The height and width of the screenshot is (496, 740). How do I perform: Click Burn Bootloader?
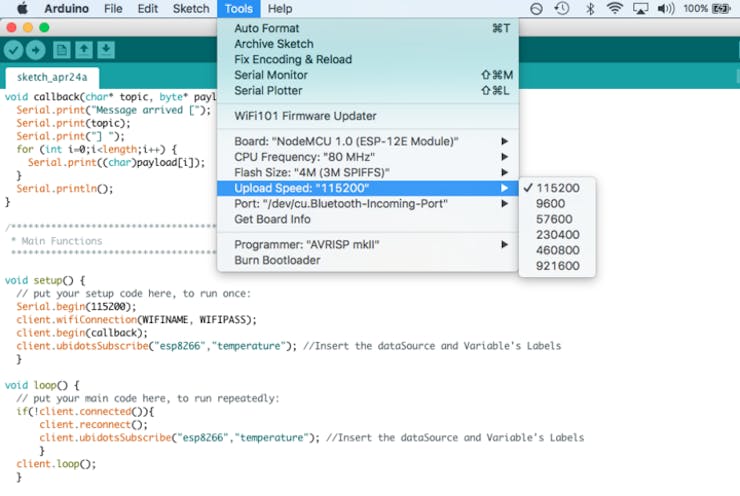(x=277, y=260)
